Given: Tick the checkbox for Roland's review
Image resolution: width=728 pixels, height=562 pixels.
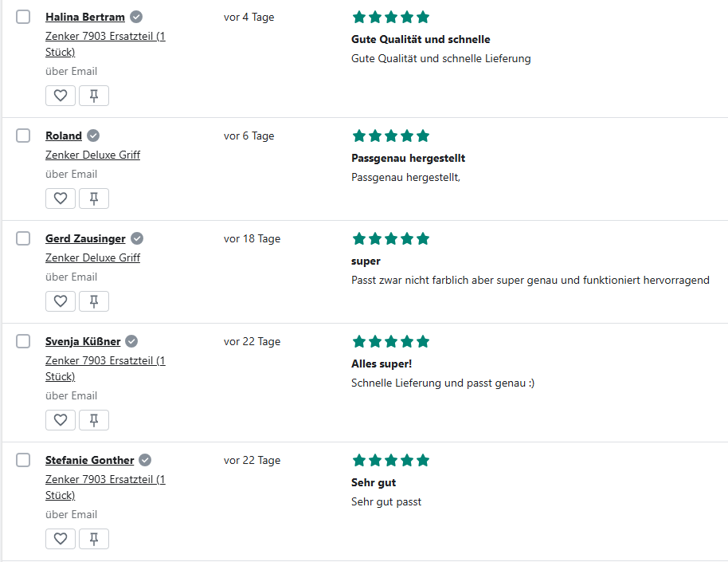Looking at the screenshot, I should point(23,136).
